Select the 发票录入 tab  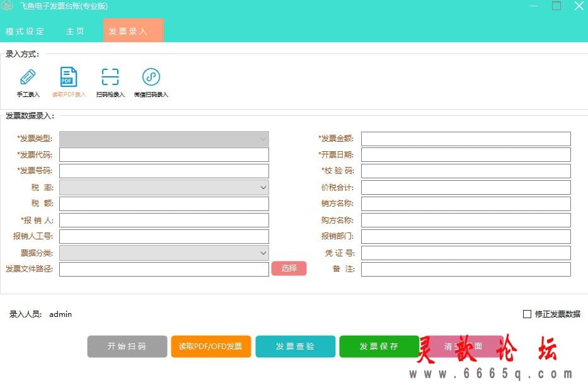tap(133, 30)
